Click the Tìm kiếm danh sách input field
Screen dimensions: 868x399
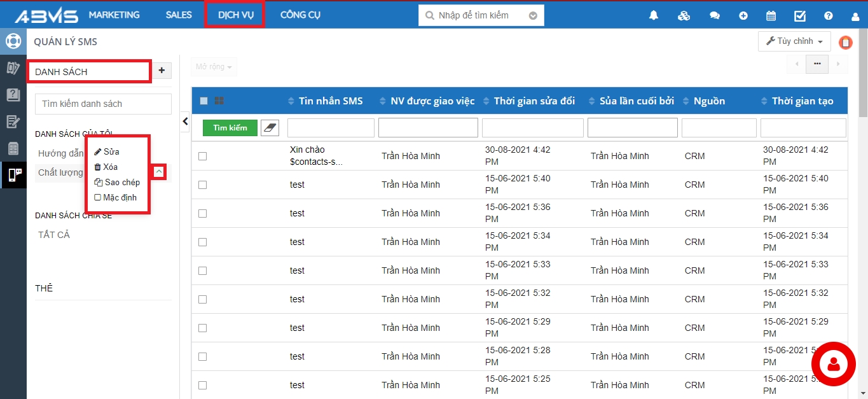coord(102,104)
